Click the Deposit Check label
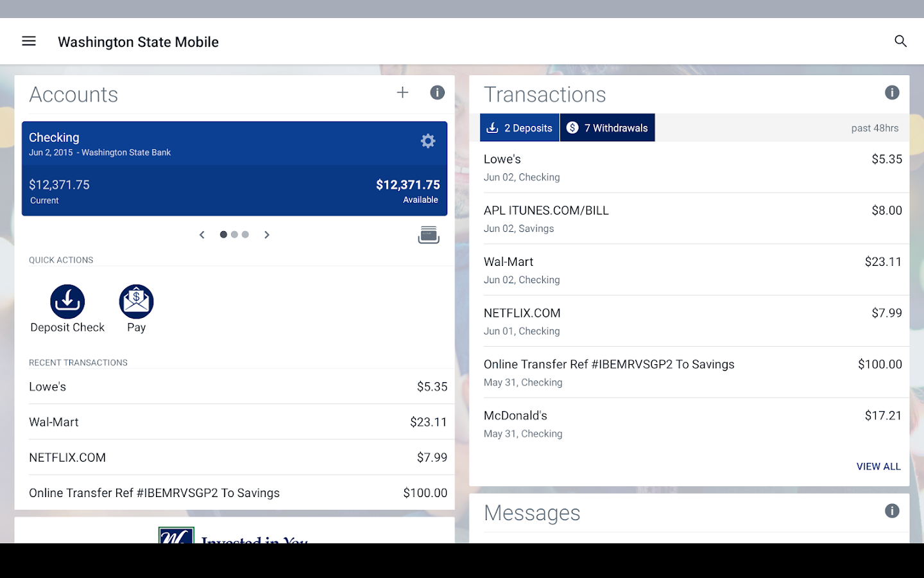Viewport: 924px width, 578px height. 67,328
